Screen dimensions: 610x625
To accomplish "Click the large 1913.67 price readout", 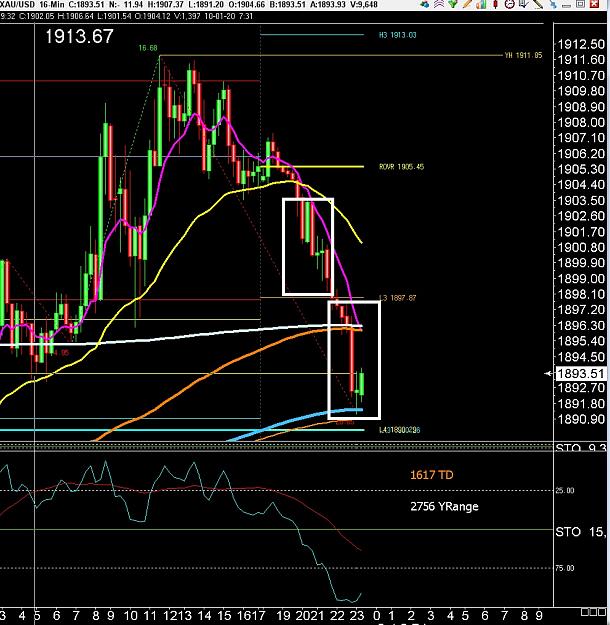I will click(79, 36).
